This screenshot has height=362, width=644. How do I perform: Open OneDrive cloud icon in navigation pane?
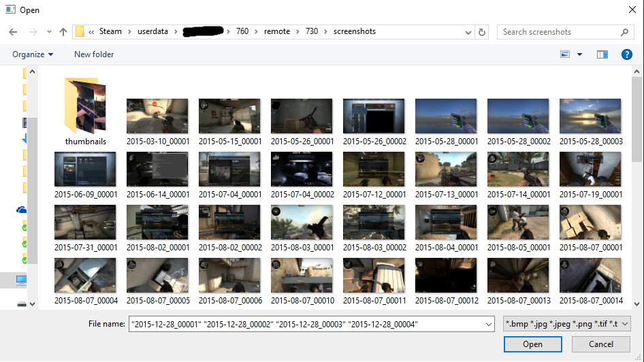[21, 210]
